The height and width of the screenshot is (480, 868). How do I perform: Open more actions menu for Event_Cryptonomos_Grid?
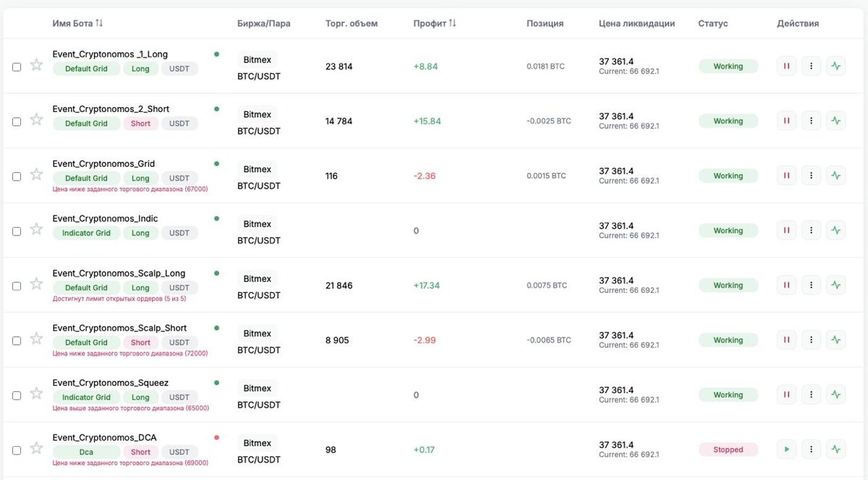[x=812, y=176]
